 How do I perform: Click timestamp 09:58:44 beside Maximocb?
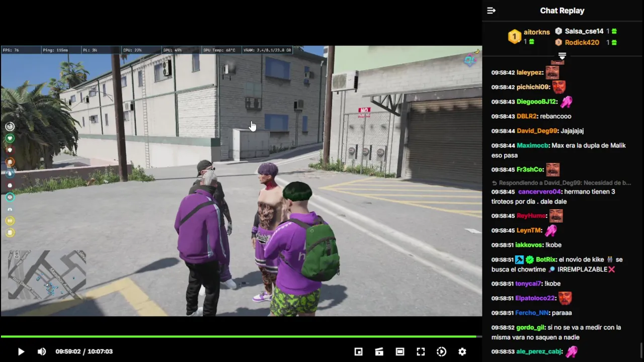pyautogui.click(x=503, y=145)
